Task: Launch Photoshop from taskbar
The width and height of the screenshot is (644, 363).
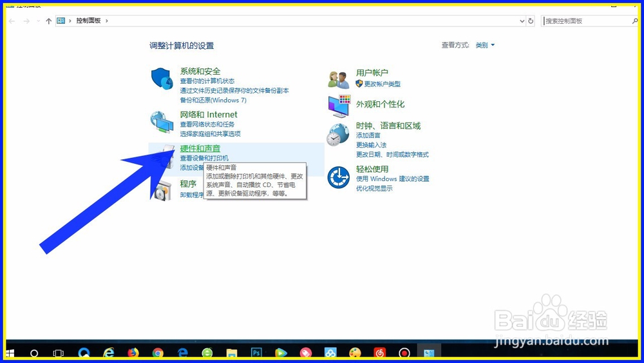Action: click(x=256, y=353)
